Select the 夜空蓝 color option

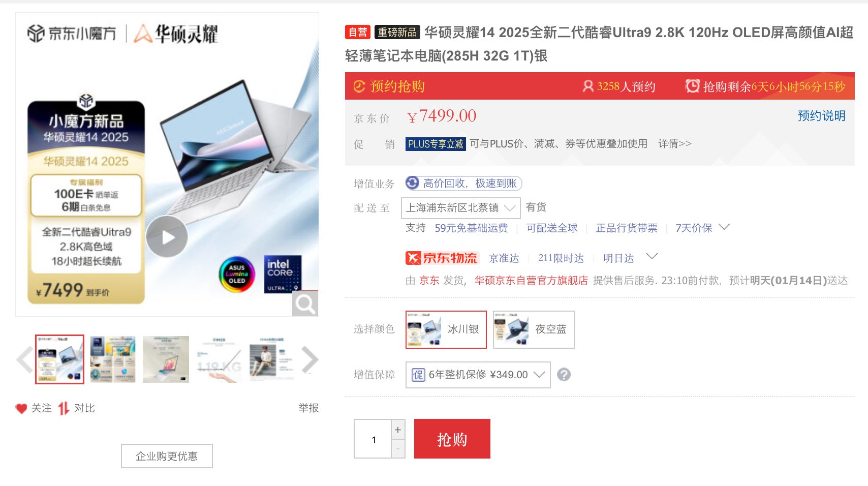click(x=534, y=329)
